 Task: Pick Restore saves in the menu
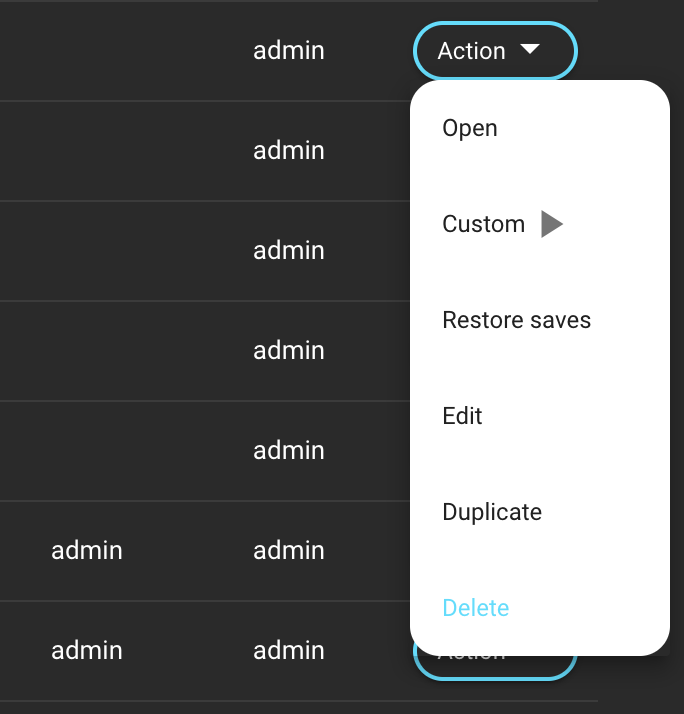click(516, 320)
